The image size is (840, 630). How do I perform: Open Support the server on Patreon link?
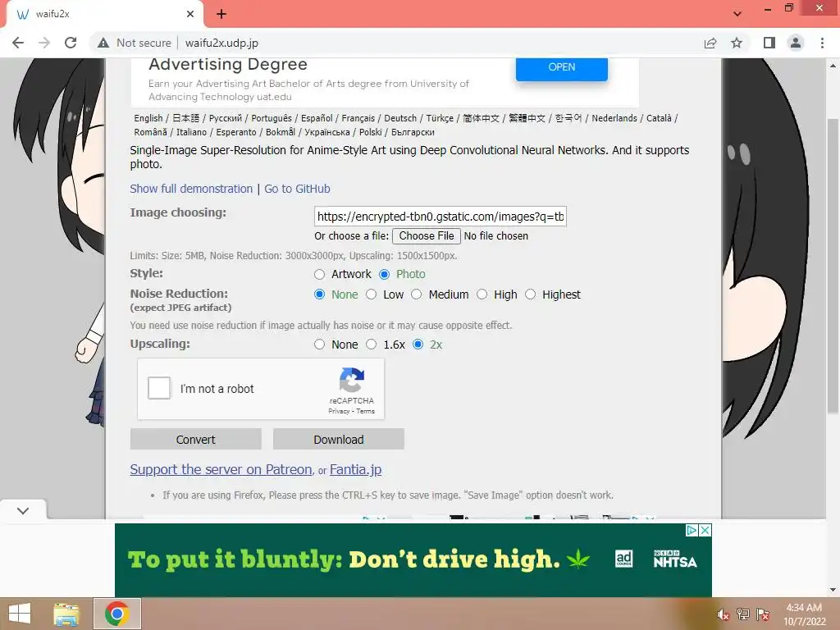(x=221, y=469)
